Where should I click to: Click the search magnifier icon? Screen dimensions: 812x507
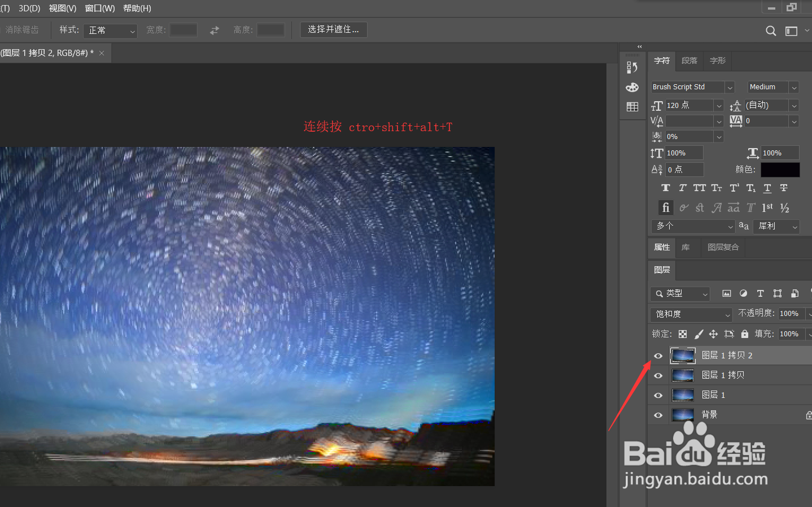coord(771,31)
